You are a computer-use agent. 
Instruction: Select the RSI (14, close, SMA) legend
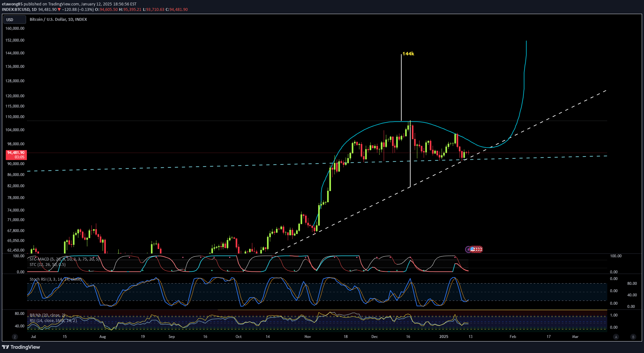coord(53,320)
